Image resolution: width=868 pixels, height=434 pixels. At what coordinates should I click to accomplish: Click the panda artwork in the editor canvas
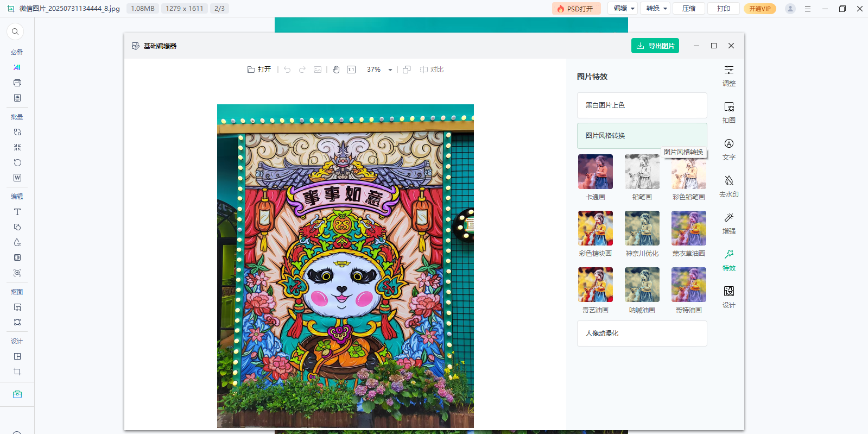pyautogui.click(x=345, y=266)
